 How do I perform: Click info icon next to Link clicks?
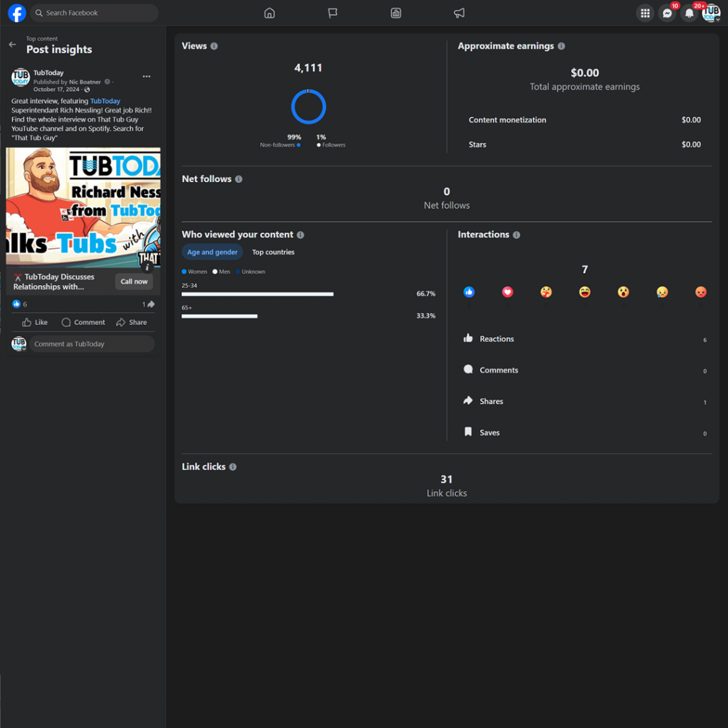(232, 467)
